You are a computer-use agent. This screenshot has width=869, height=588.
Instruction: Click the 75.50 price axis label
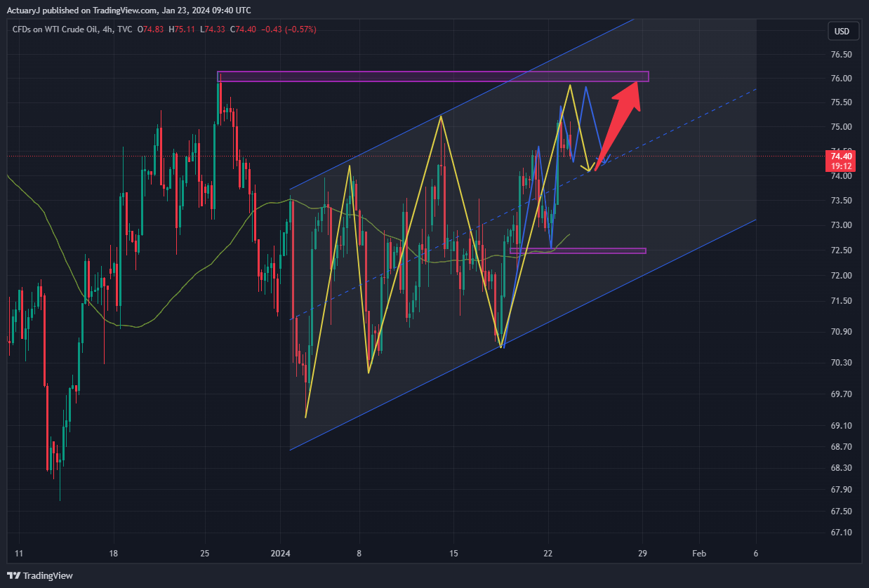coord(842,102)
